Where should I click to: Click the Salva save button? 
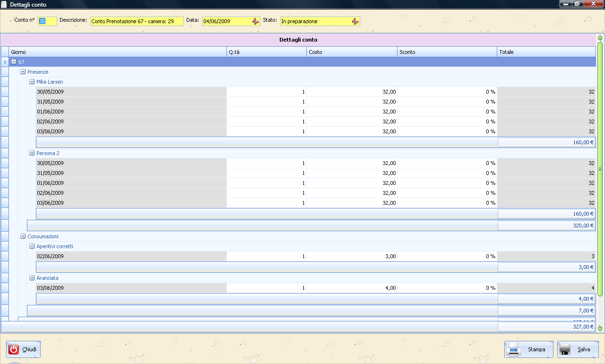578,350
